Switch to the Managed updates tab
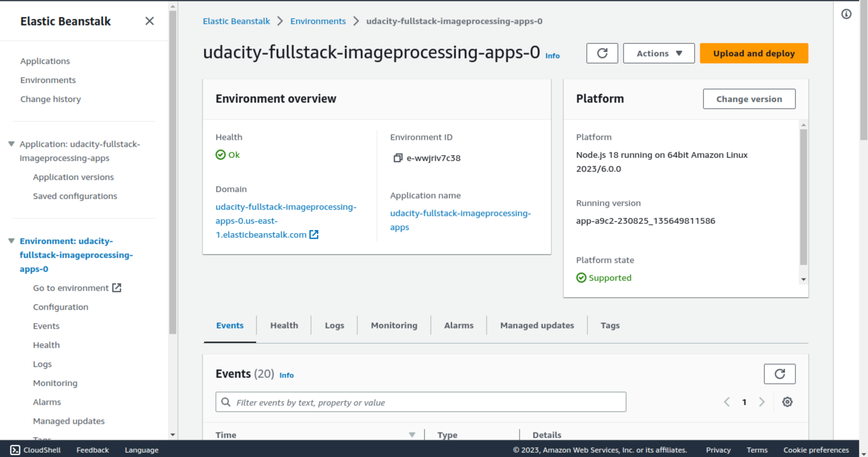 click(536, 325)
